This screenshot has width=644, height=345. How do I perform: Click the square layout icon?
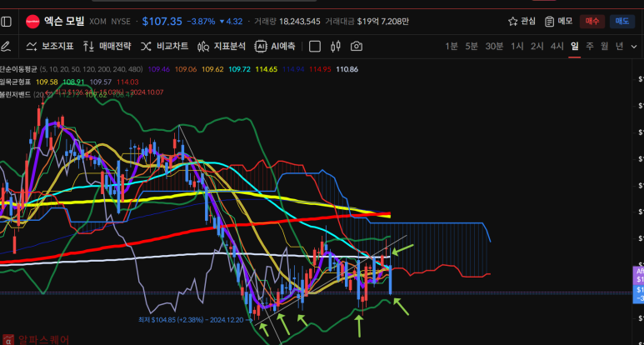315,47
